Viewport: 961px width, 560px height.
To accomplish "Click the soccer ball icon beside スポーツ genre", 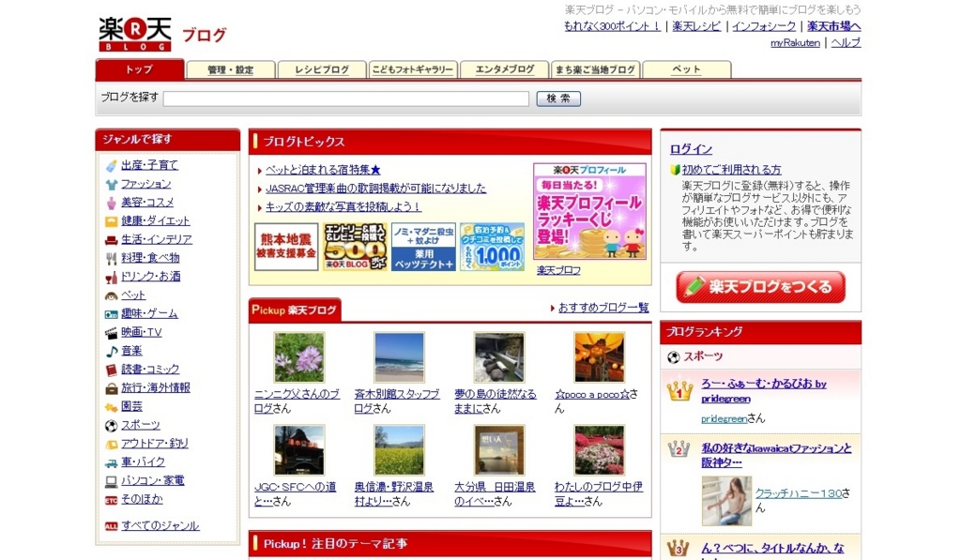I will (x=111, y=425).
